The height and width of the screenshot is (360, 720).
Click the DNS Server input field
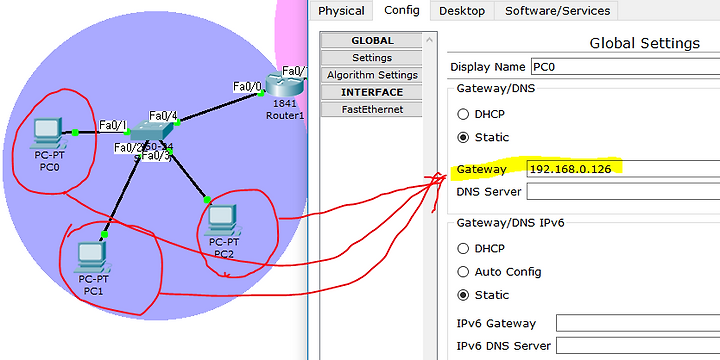pos(623,191)
